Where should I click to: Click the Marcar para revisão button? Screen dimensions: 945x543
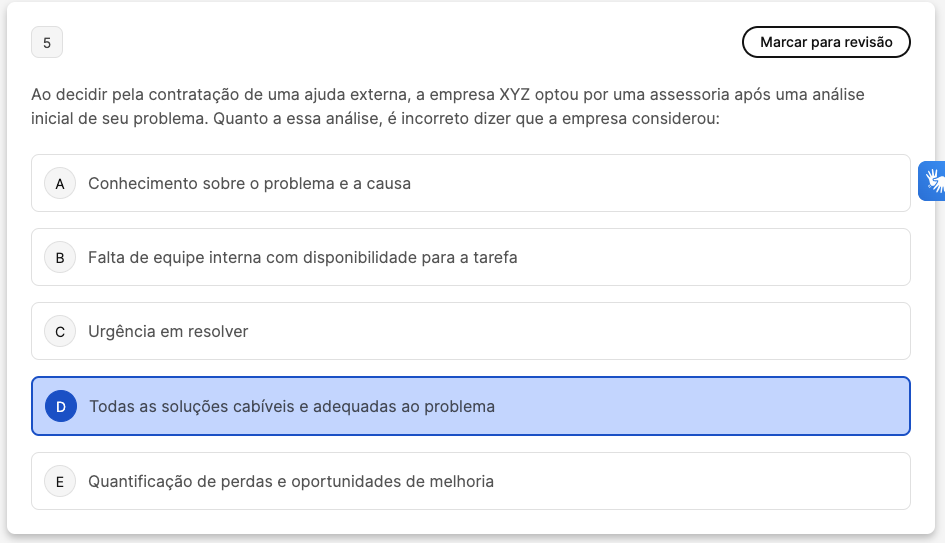point(826,42)
